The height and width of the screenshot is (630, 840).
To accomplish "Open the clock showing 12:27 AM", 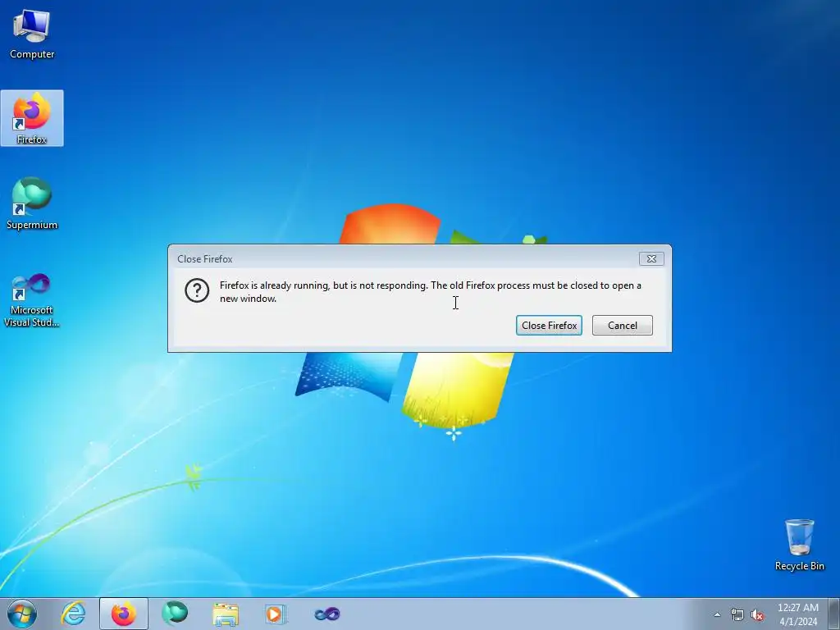I will tap(797, 614).
